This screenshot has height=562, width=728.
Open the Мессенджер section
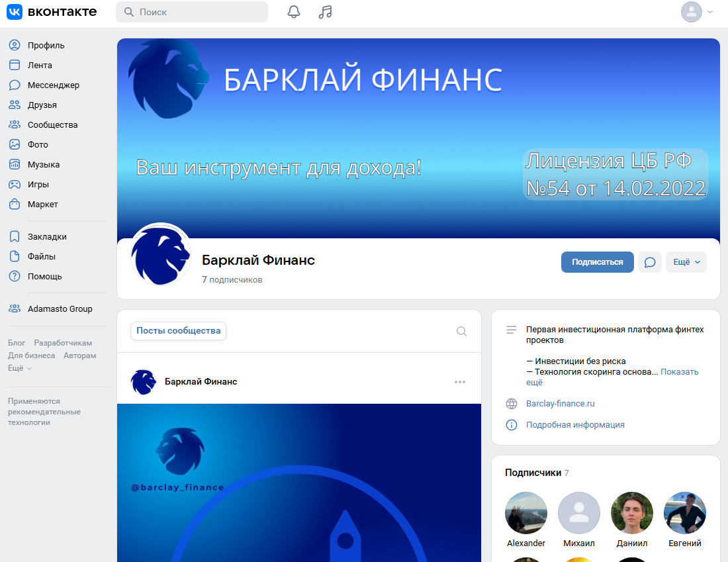point(52,85)
